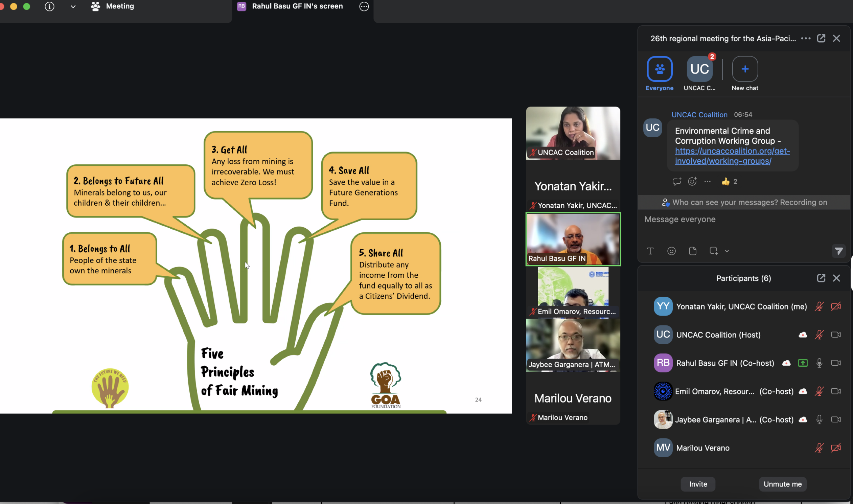Toggle Yonatan Yakir's muted microphone
853x504 pixels.
pyautogui.click(x=820, y=306)
